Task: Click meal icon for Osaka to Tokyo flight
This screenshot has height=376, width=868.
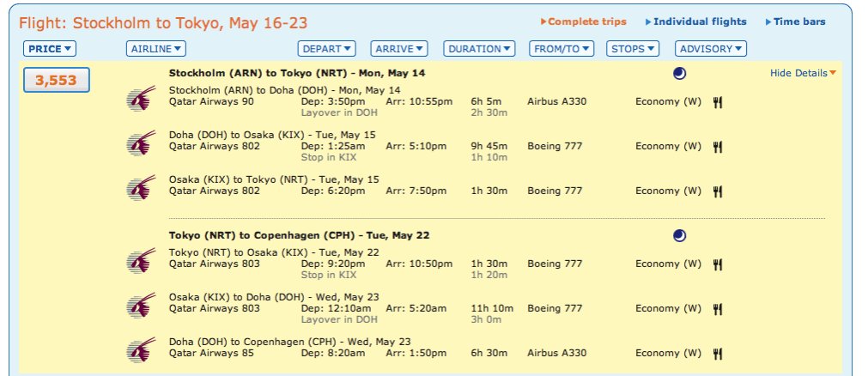Action: 718,191
